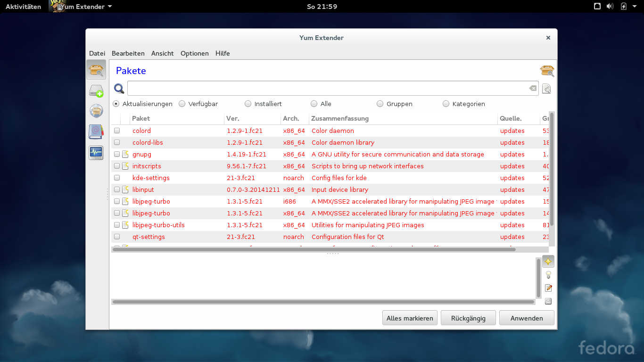Tick the checkbox for colord-libs

(x=117, y=142)
